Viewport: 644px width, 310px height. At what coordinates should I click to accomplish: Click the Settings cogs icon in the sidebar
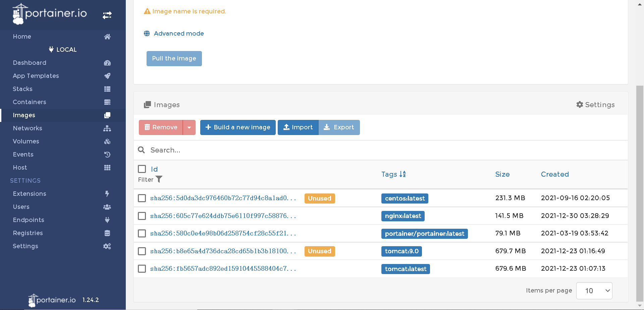click(x=107, y=246)
